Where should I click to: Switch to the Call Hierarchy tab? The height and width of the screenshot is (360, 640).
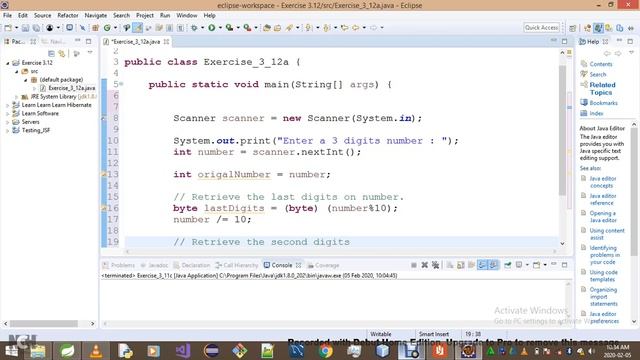click(x=237, y=265)
